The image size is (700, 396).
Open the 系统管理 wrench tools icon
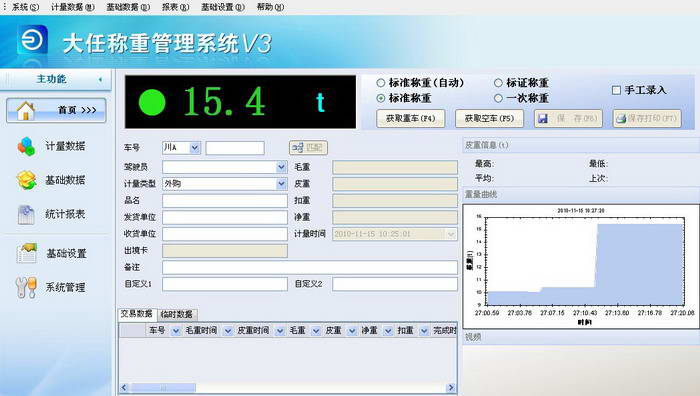point(26,288)
